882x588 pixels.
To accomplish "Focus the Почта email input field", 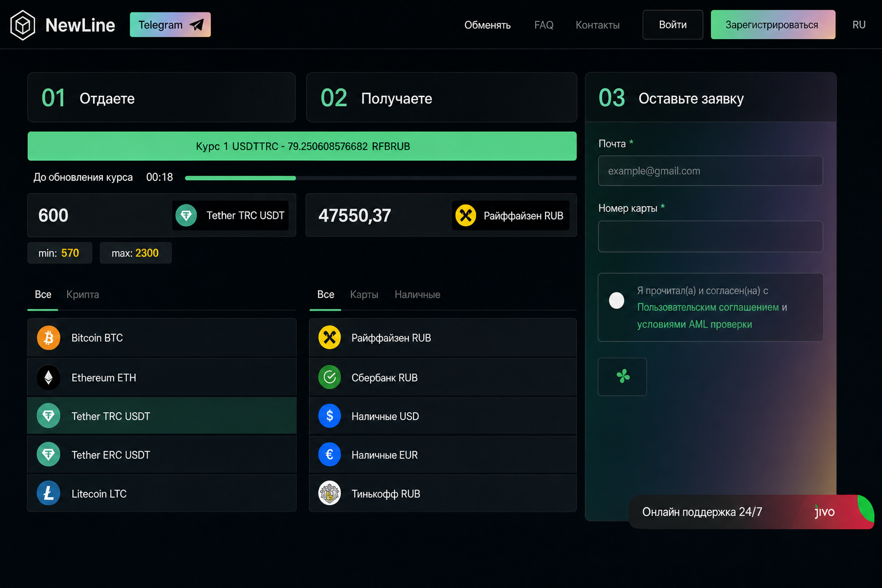I will click(710, 171).
